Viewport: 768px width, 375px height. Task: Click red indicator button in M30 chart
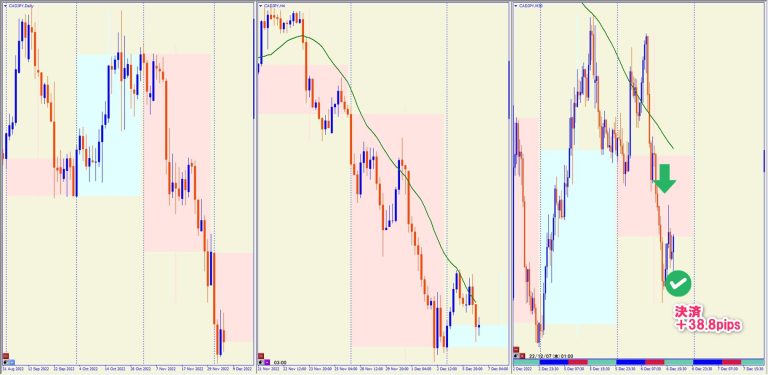(x=516, y=350)
